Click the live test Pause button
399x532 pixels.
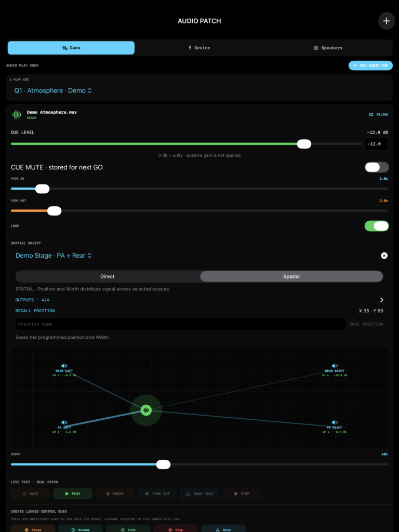point(115,494)
